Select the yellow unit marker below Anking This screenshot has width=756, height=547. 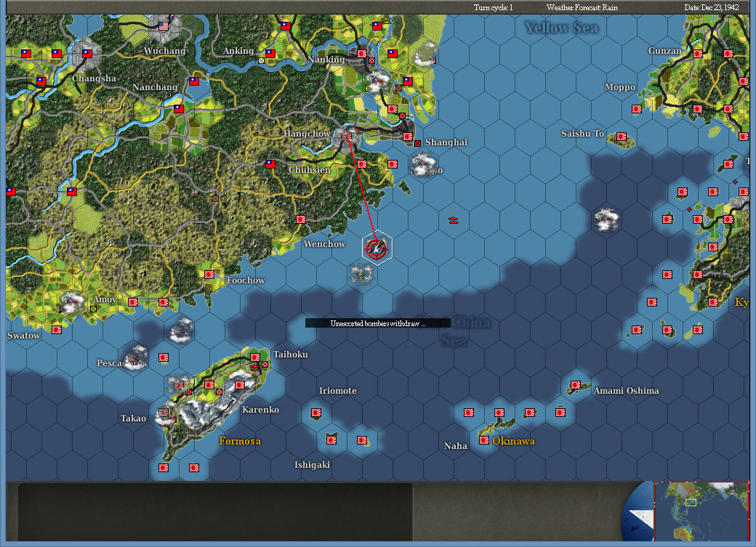pyautogui.click(x=261, y=61)
